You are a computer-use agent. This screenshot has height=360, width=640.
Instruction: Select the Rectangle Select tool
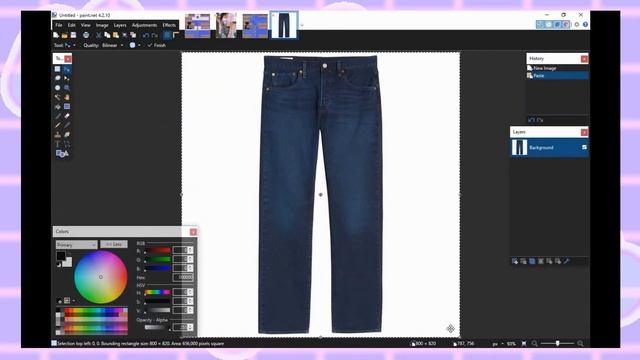click(58, 69)
